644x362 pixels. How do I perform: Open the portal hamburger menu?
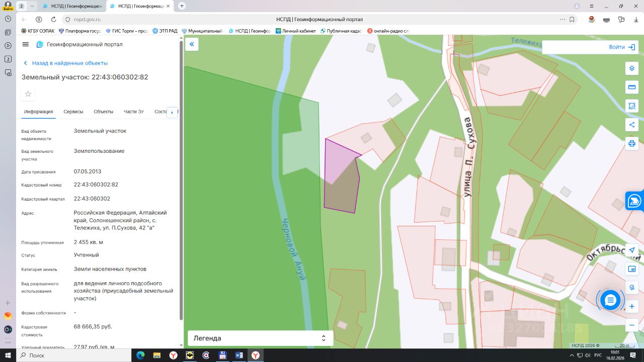click(x=26, y=44)
